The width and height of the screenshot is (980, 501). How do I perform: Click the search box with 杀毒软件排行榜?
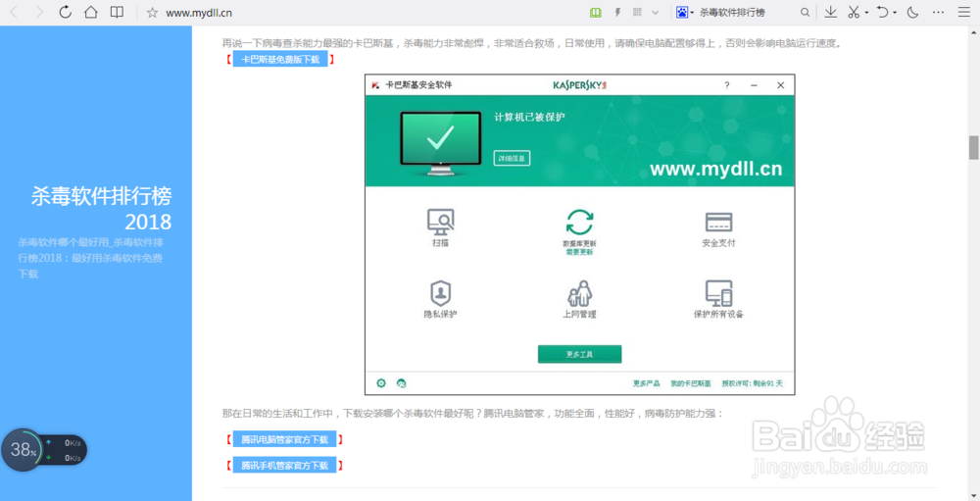tap(732, 13)
